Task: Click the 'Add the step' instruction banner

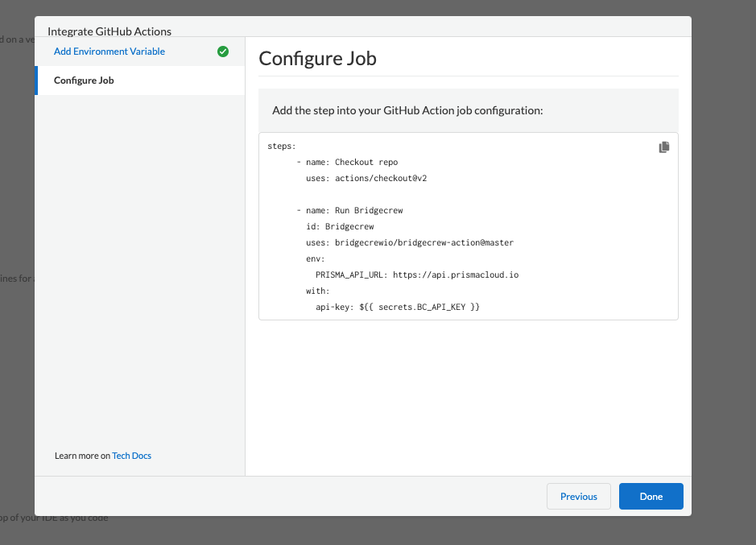Action: click(407, 109)
